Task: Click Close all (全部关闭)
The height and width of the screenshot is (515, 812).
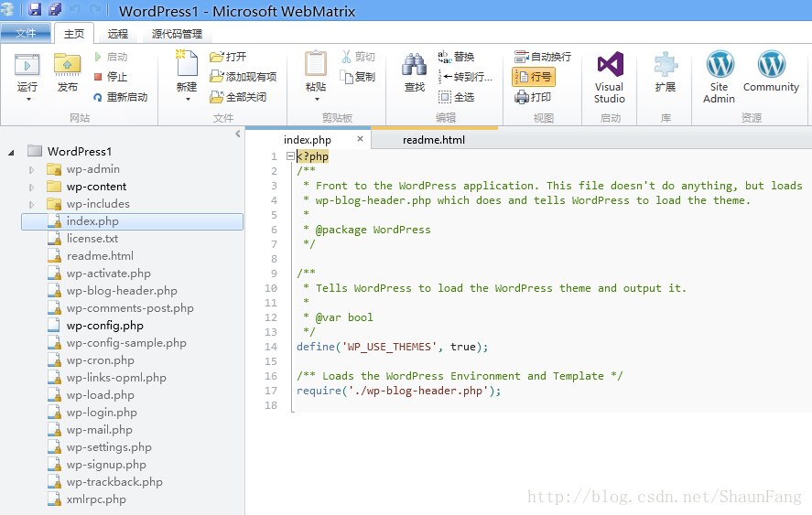Action: pos(238,97)
